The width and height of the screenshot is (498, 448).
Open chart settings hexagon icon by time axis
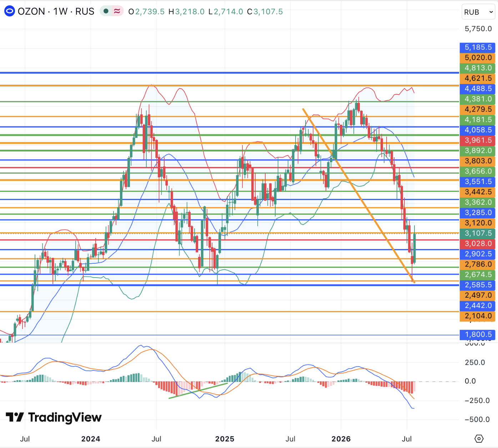pos(479,439)
